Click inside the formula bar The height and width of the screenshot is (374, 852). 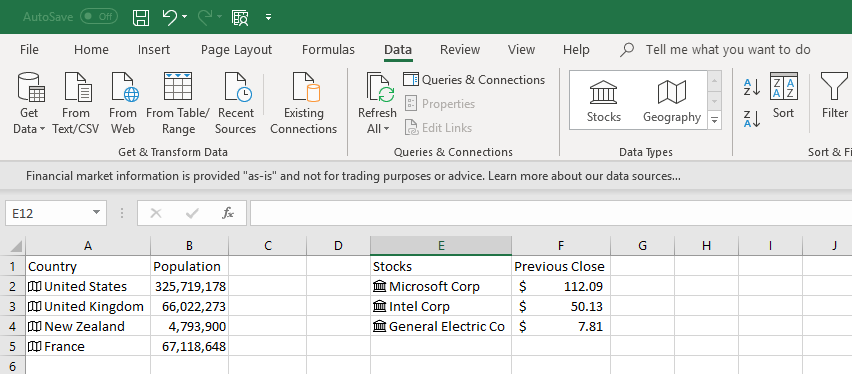coord(550,213)
